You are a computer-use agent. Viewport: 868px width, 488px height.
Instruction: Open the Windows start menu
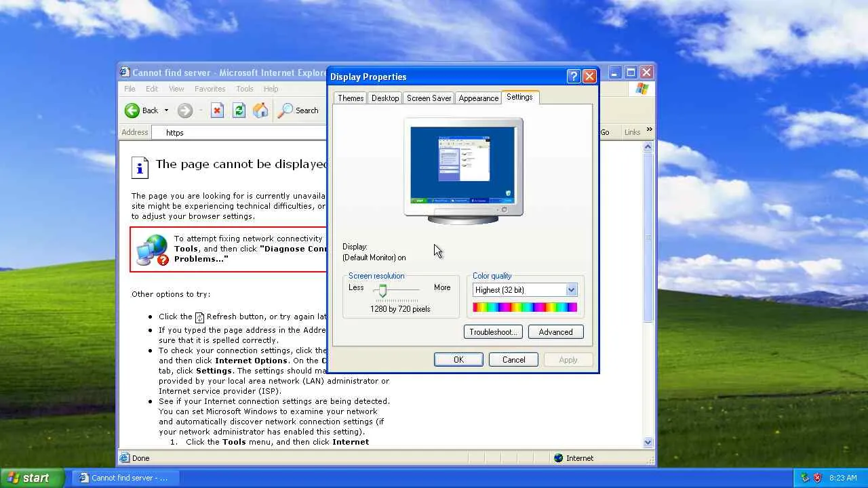click(x=33, y=478)
